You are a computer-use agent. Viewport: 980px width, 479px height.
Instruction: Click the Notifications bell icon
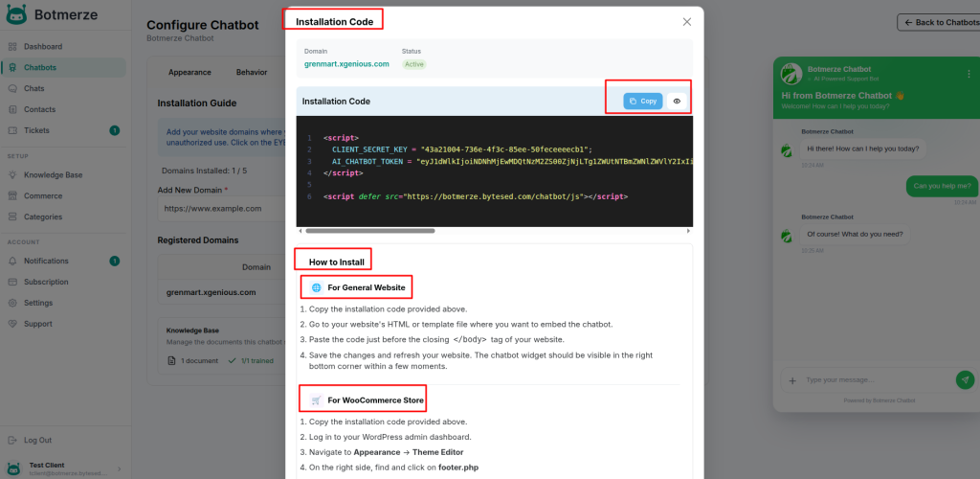[13, 261]
